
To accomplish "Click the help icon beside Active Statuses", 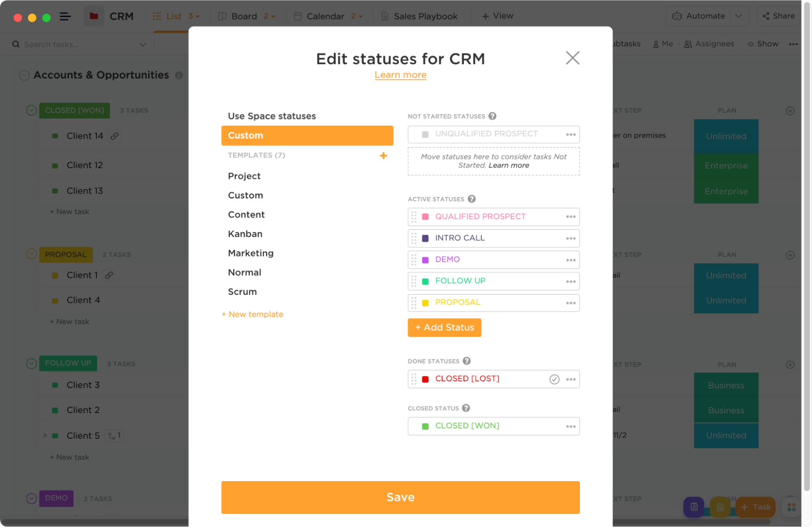I will [x=472, y=199].
